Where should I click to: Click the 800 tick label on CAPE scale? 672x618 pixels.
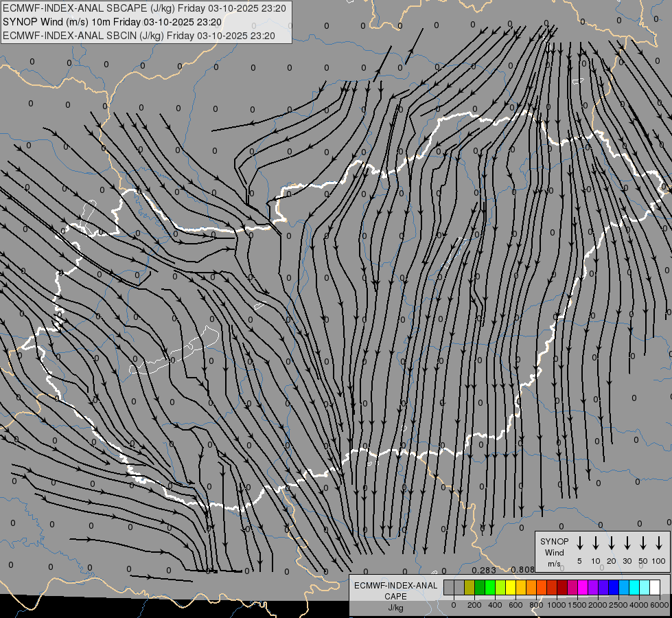click(x=536, y=605)
